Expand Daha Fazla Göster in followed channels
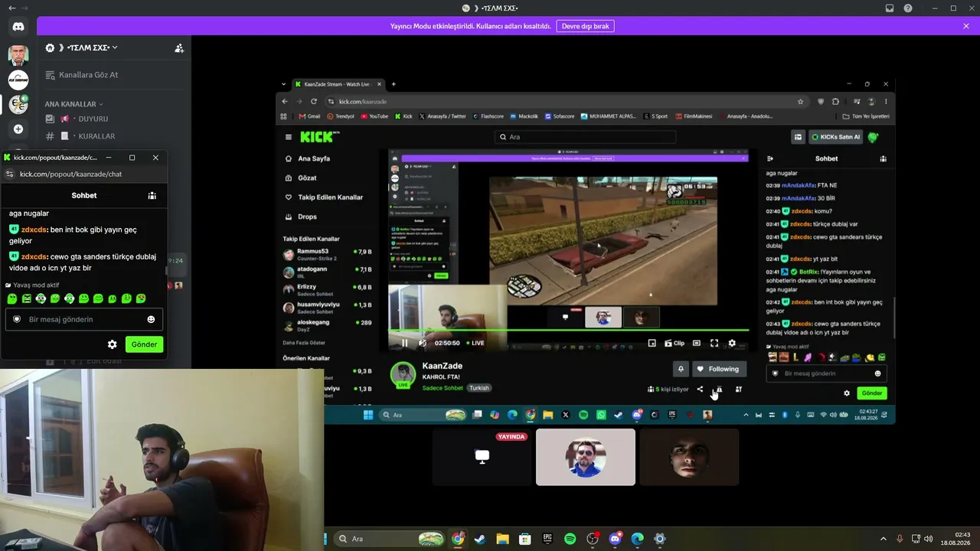Screen dimensions: 980x551 click(x=304, y=342)
